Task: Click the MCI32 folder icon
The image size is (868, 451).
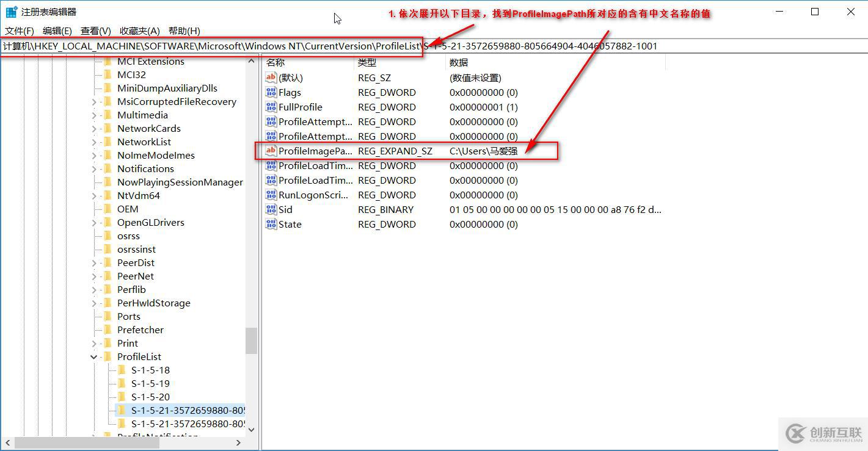Action: (108, 74)
